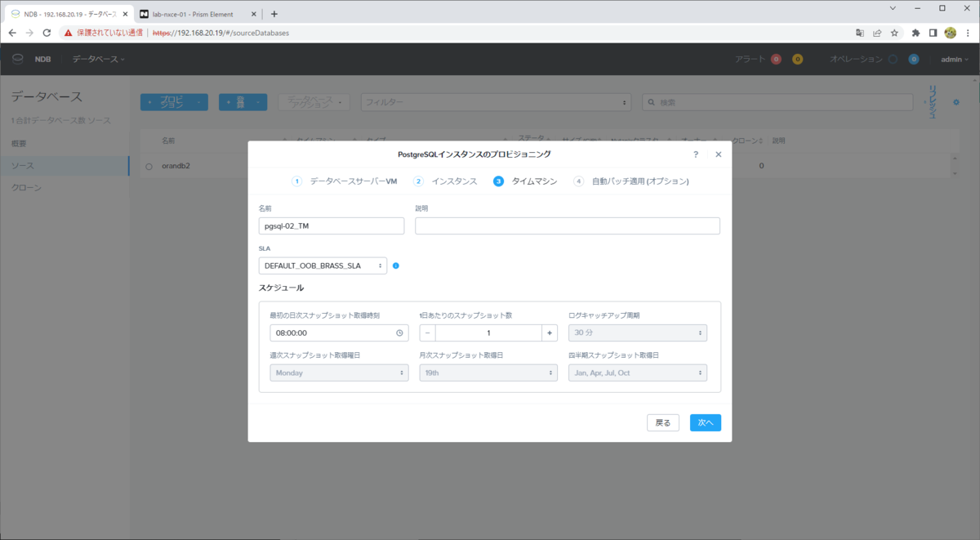Click the snapshots per day value field
This screenshot has width=980, height=540.
point(488,332)
